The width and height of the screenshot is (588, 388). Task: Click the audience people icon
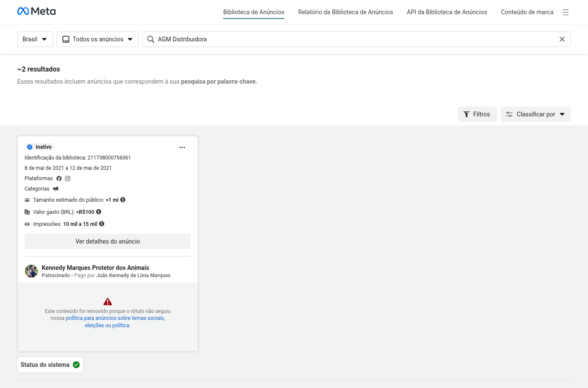[27, 200]
